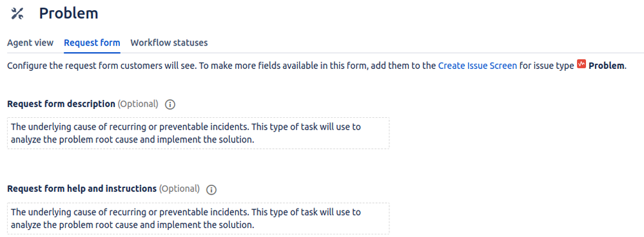Open info tooltip for Request form description
644x237 pixels.
pyautogui.click(x=170, y=104)
